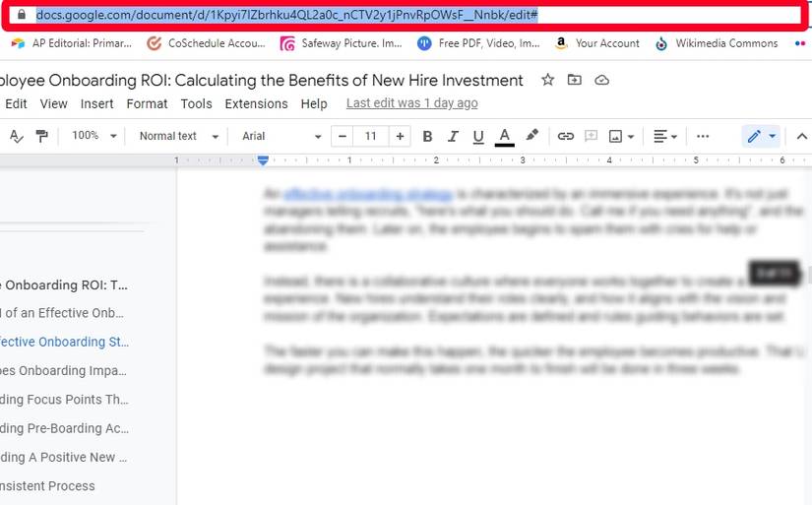Jump to 'ding A Positive New...' outline heading
The width and height of the screenshot is (812, 505).
(x=64, y=458)
